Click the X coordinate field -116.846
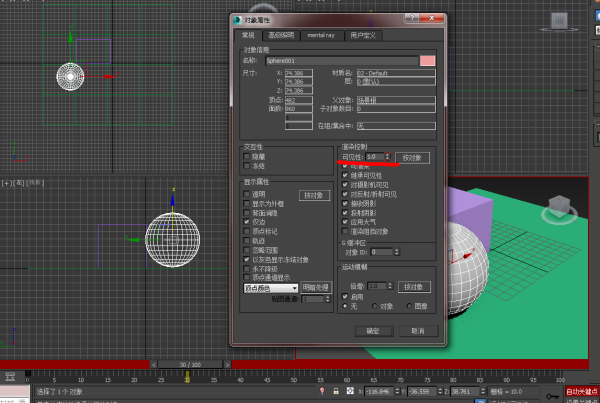The width and height of the screenshot is (600, 403). [x=379, y=391]
